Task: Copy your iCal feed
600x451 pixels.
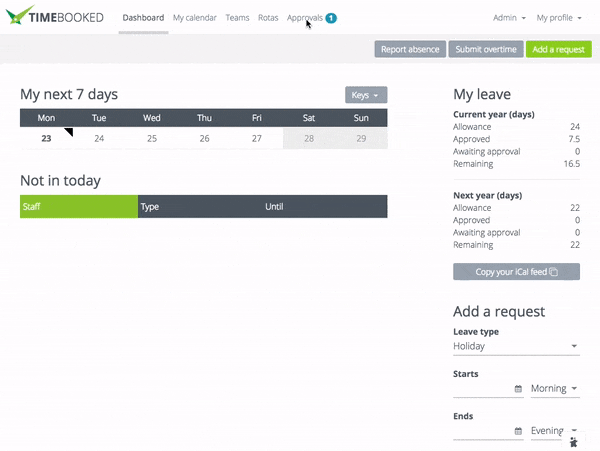Action: [516, 272]
